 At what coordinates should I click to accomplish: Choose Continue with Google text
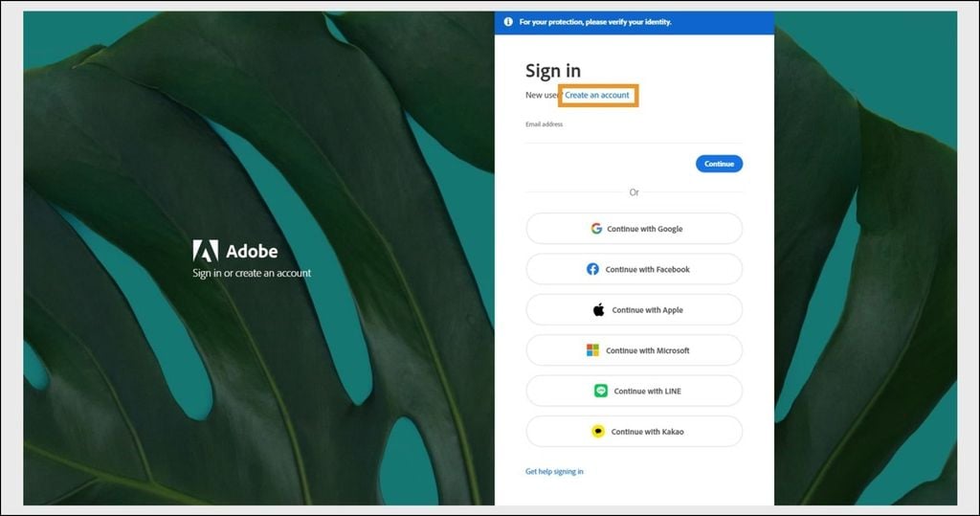(644, 229)
